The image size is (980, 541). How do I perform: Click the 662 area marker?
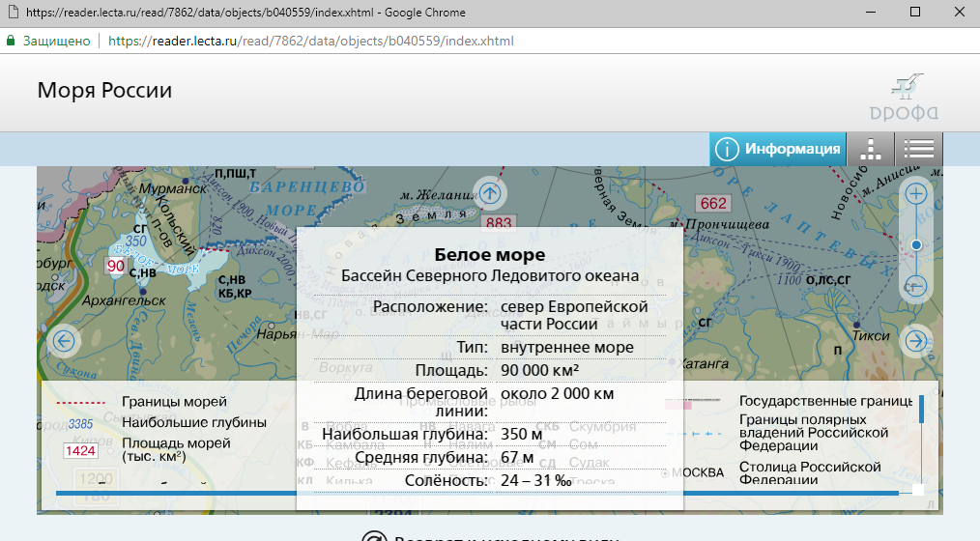713,203
